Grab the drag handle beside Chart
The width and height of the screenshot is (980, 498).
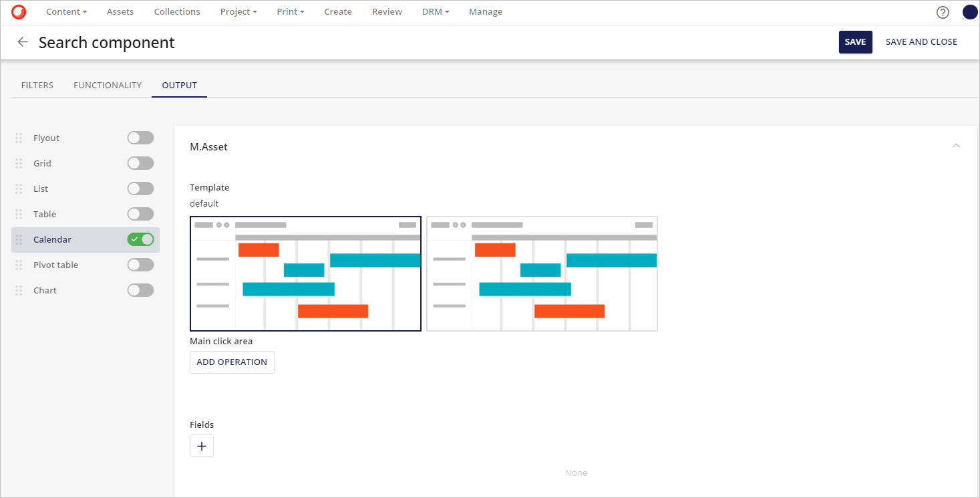[x=19, y=291]
